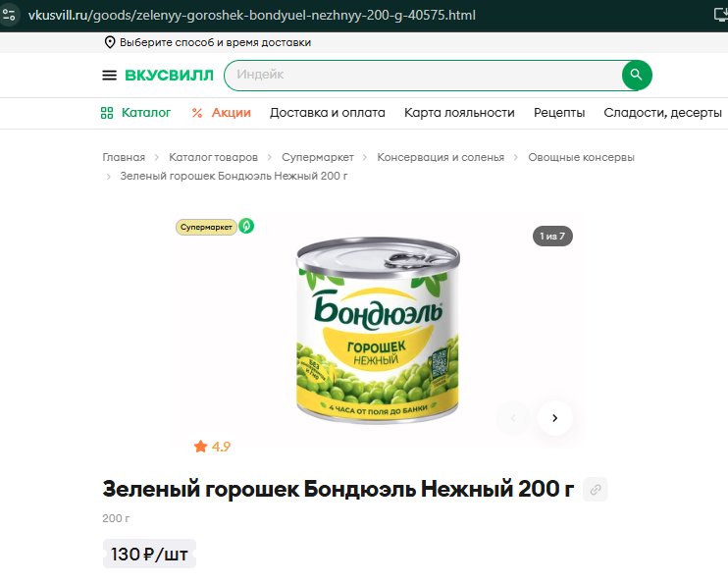Open the hamburger menu next to ВкусВилл logo
Viewport: 728px width, 584px height.
click(110, 75)
